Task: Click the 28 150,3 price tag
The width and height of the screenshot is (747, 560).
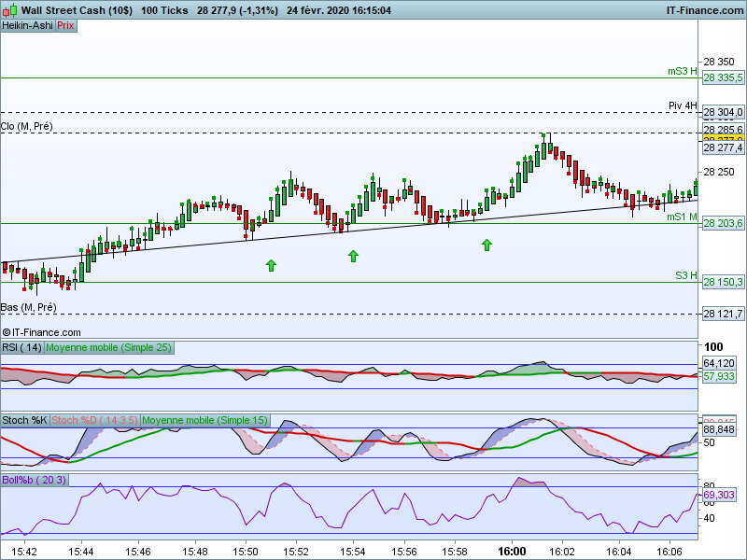Action: tap(723, 283)
